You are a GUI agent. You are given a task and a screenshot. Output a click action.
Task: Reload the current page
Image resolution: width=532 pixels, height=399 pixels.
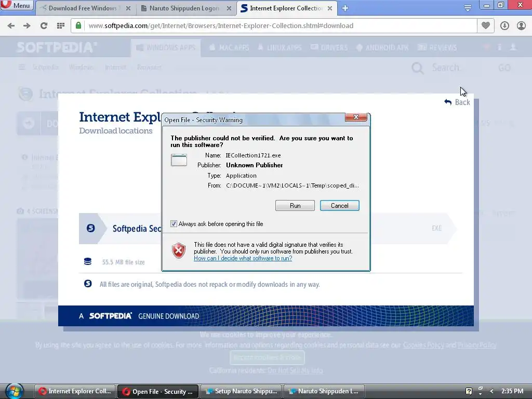(44, 26)
